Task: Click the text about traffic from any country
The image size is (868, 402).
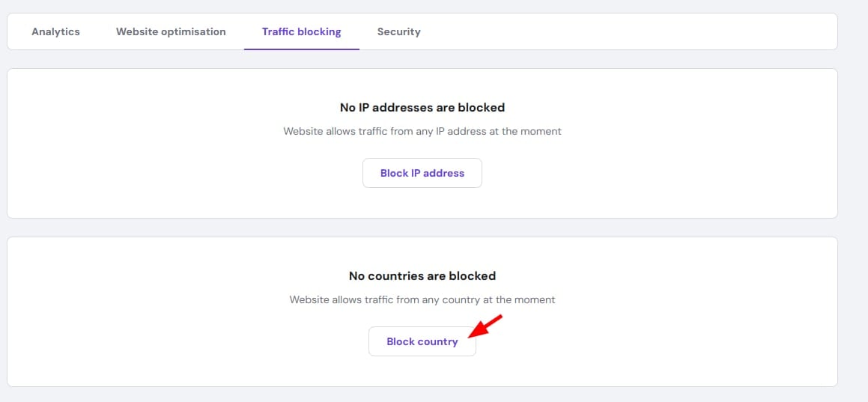Action: coord(422,299)
